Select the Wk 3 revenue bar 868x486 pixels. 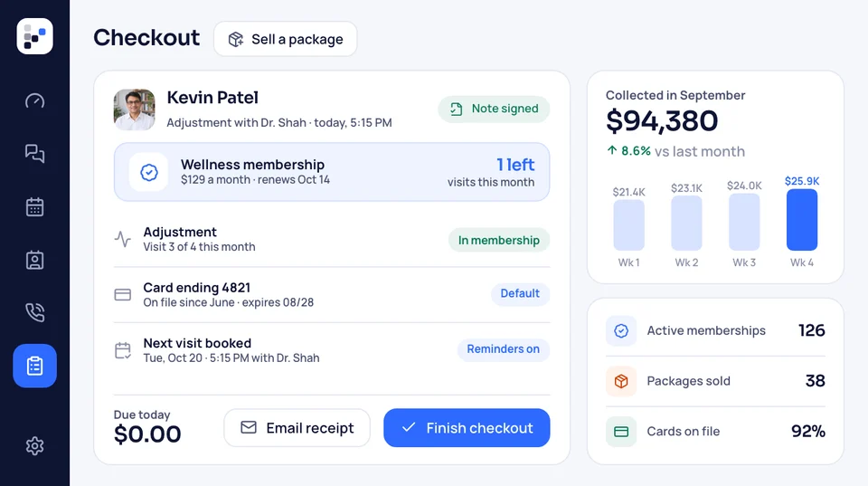click(x=744, y=222)
